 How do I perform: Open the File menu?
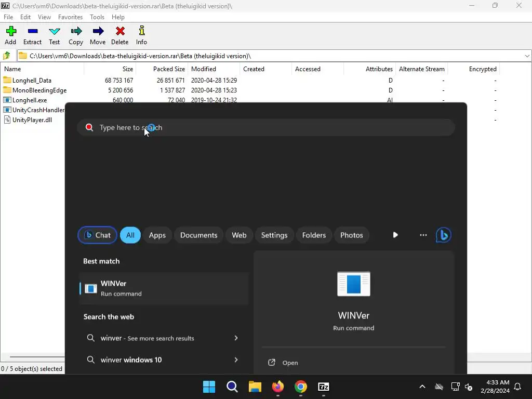(8, 17)
